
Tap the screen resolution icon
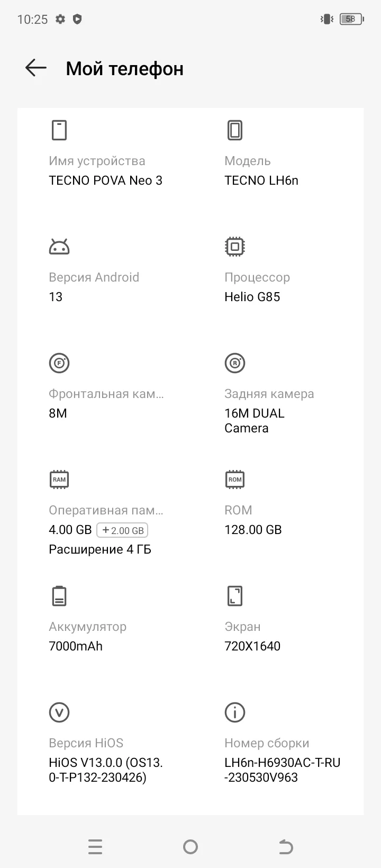click(x=235, y=596)
